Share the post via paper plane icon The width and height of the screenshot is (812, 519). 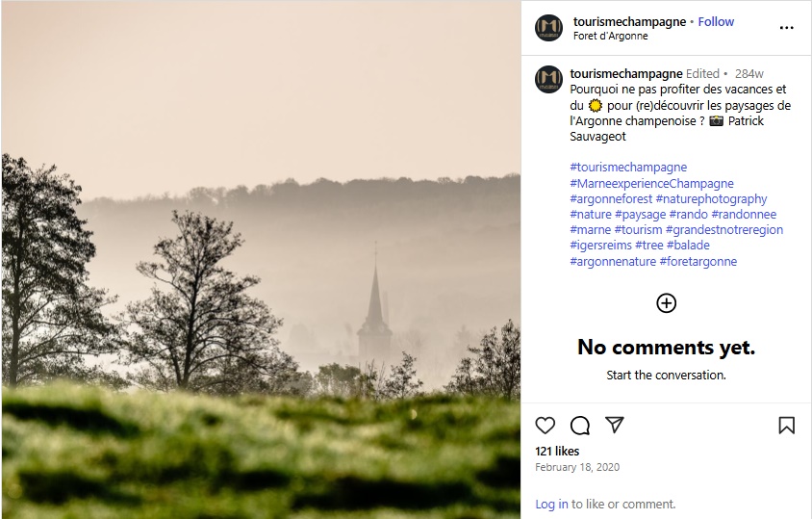(615, 425)
